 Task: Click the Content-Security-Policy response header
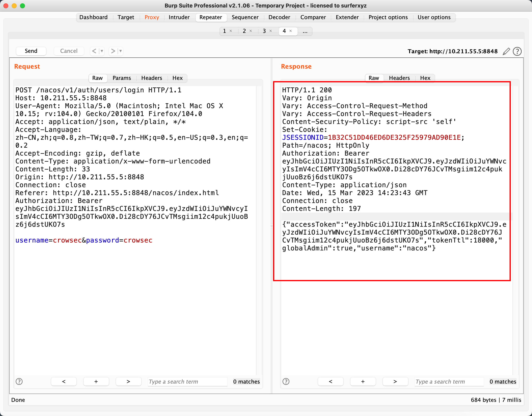click(369, 122)
